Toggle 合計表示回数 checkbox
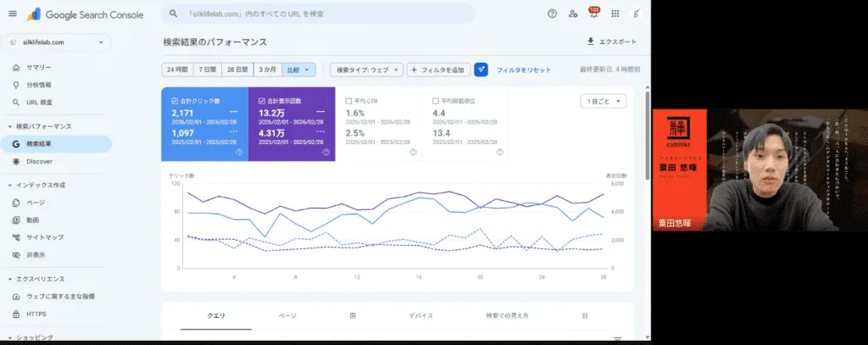Image resolution: width=868 pixels, height=345 pixels. (262, 102)
